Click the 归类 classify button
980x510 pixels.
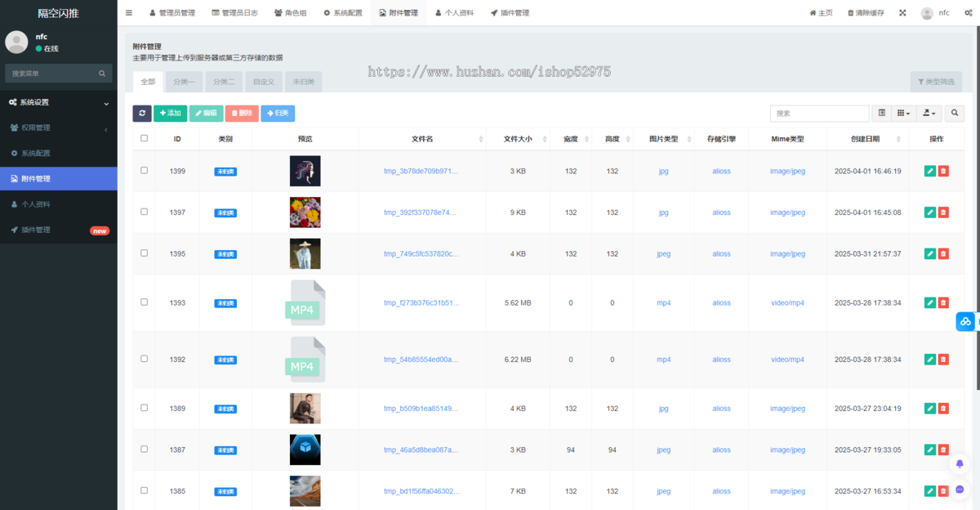(278, 114)
